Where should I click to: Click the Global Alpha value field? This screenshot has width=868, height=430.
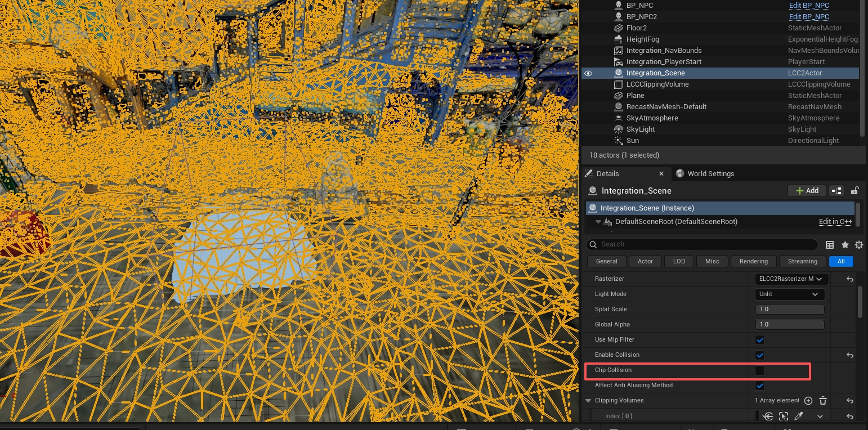(790, 325)
